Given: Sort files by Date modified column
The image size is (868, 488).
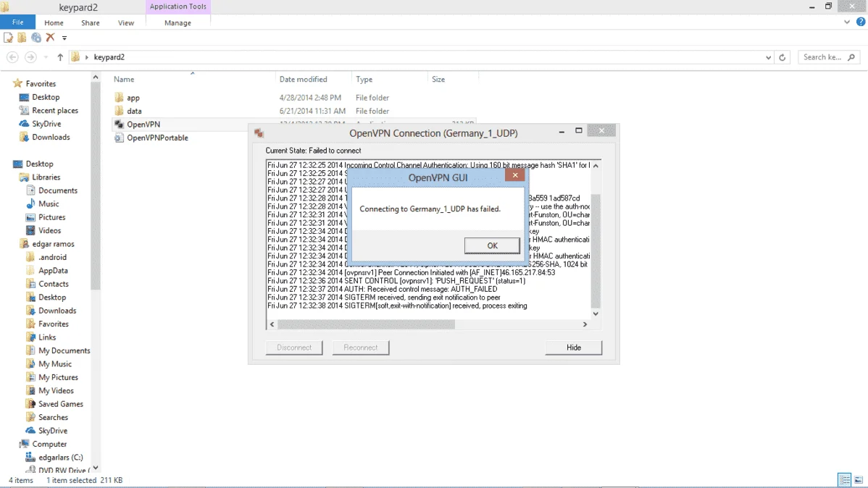Looking at the screenshot, I should click(303, 79).
